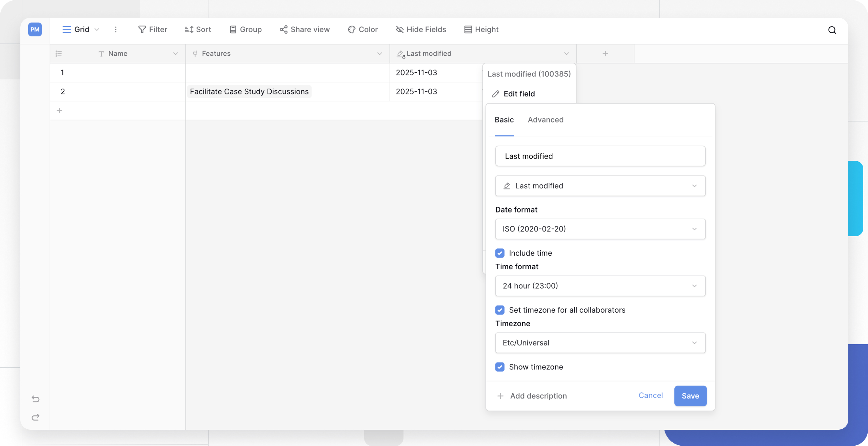Uncheck the Include time checkbox
Viewport: 868px width, 446px height.
coord(500,253)
